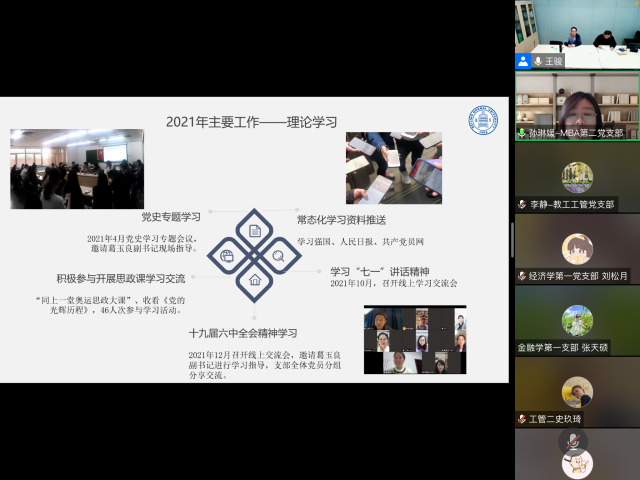Click the blue host person icon by 王骏
640x480 pixels.
point(523,61)
